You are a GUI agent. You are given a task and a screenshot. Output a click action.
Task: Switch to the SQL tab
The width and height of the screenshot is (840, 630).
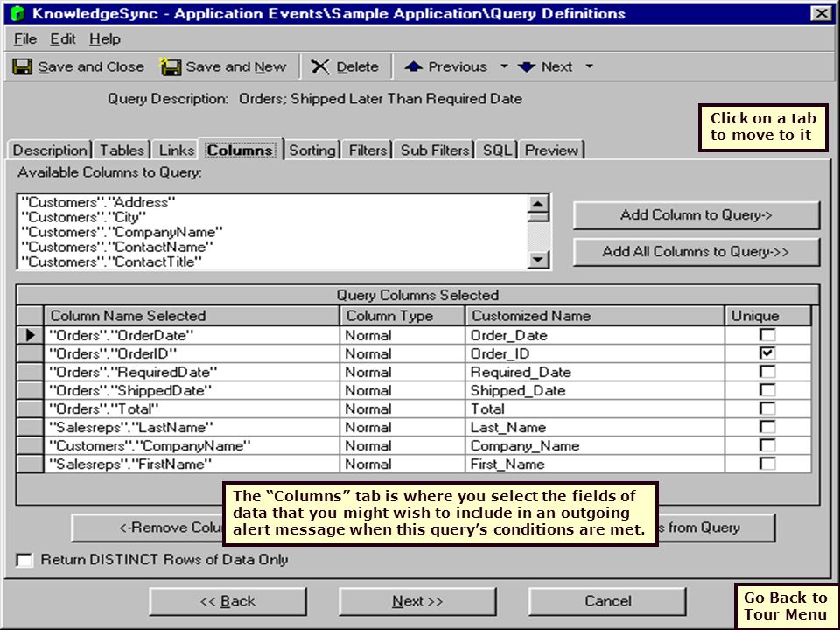click(497, 150)
